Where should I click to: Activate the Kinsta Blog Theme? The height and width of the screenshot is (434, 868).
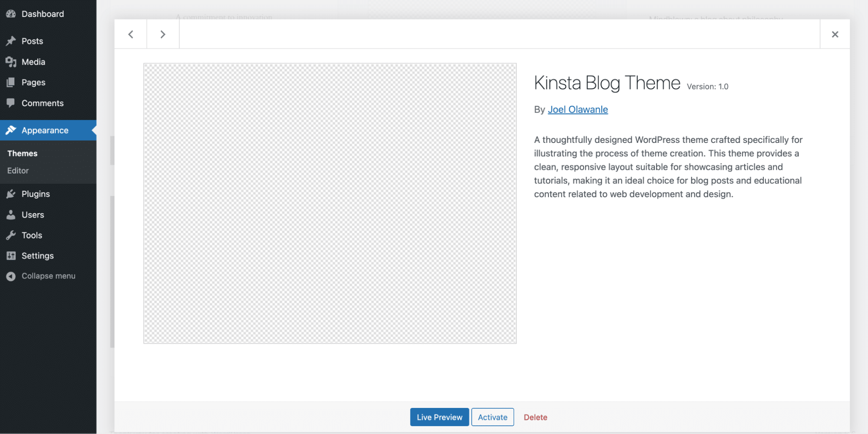pyautogui.click(x=492, y=417)
